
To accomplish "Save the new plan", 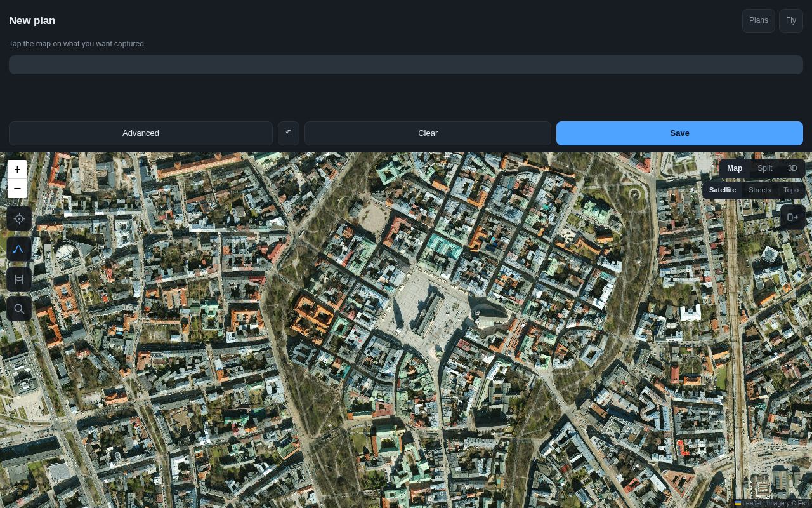I will (679, 133).
